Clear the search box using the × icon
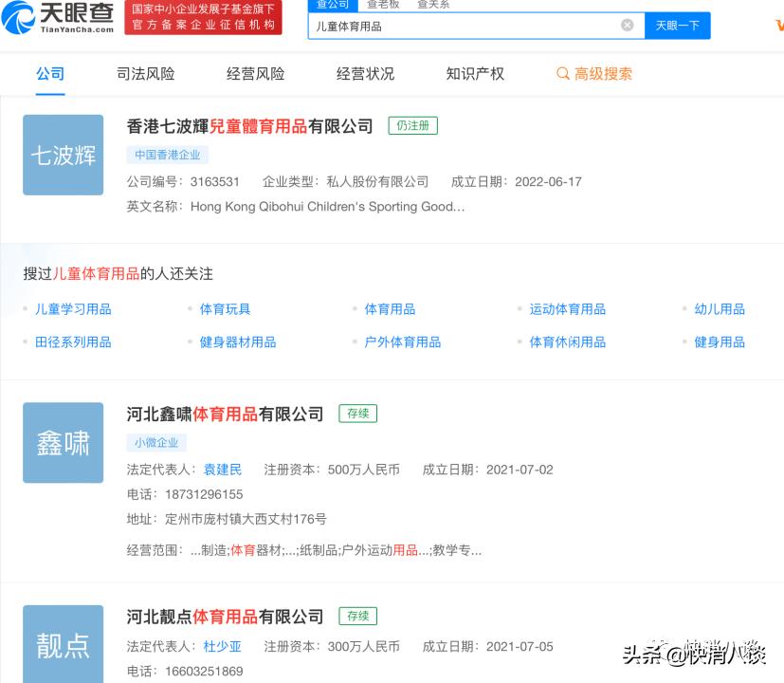 click(627, 25)
